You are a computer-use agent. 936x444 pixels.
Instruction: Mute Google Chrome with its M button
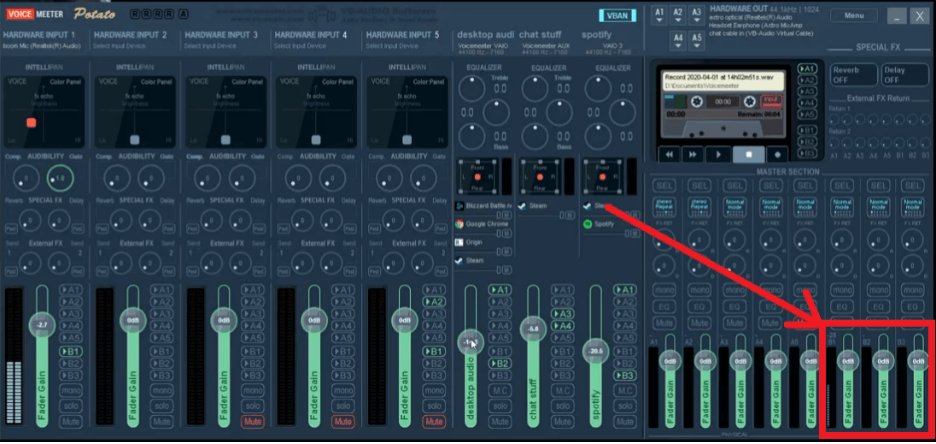click(506, 233)
